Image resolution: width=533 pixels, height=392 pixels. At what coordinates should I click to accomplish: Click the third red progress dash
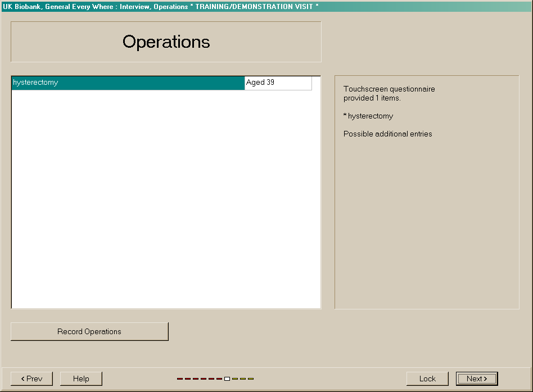point(196,379)
